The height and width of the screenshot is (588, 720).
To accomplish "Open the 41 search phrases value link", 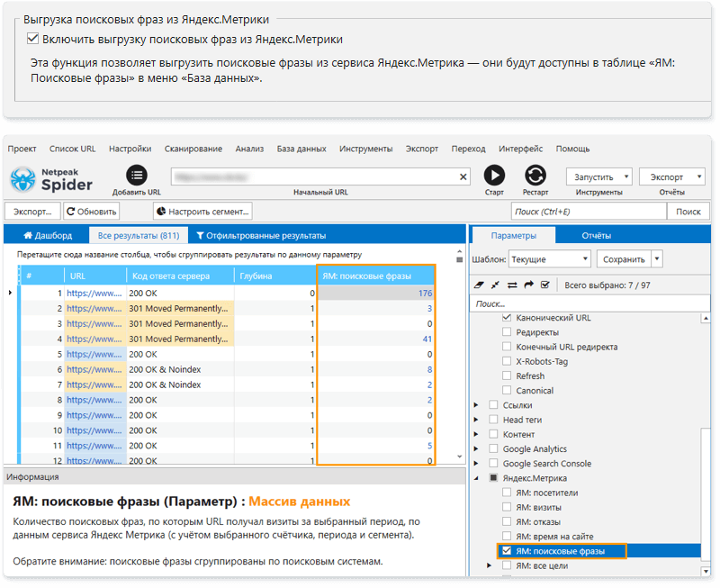I will coord(427,339).
